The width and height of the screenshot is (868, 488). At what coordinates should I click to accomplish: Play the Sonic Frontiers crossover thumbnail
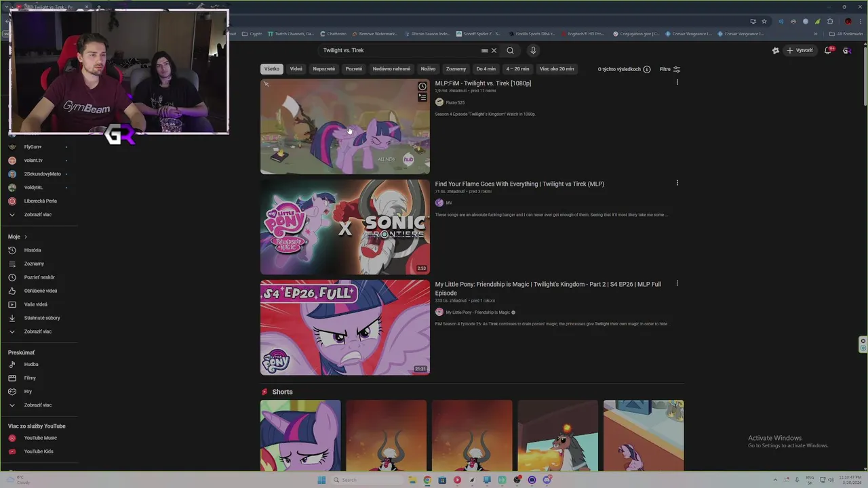pos(344,227)
